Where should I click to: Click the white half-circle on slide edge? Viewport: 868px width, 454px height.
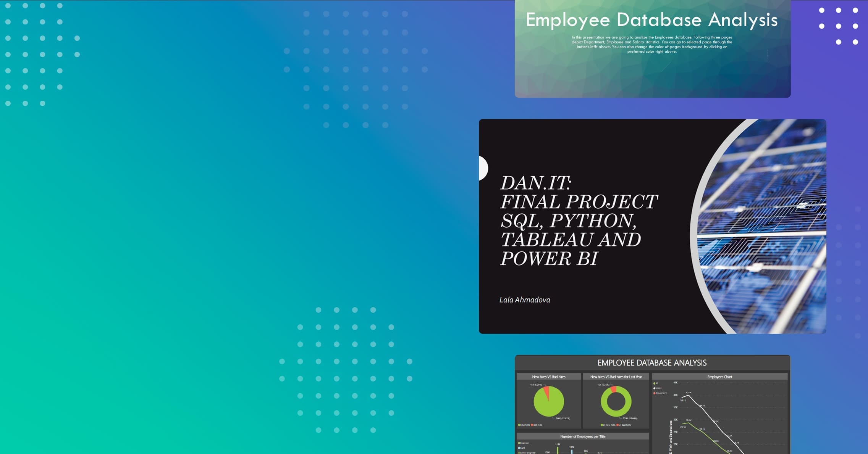483,168
